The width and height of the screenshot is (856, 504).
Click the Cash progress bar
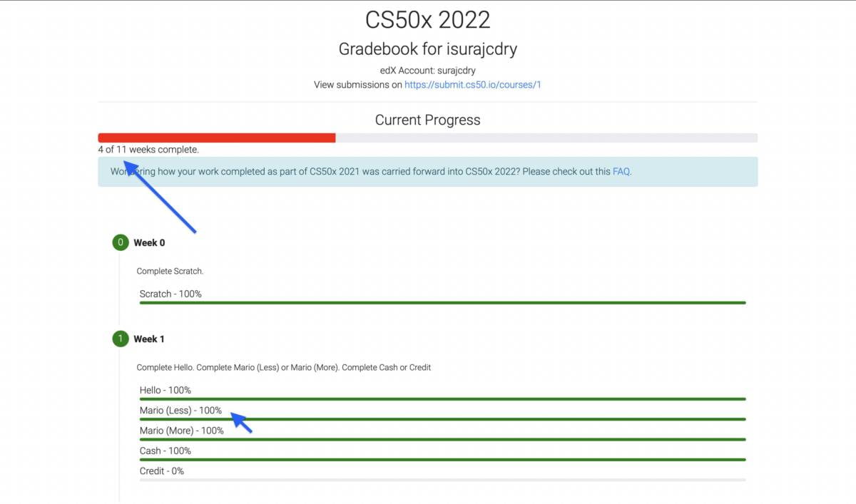click(442, 460)
